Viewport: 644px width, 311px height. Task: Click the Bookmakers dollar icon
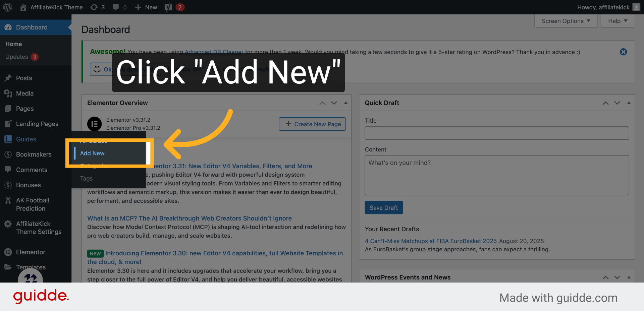[8, 154]
